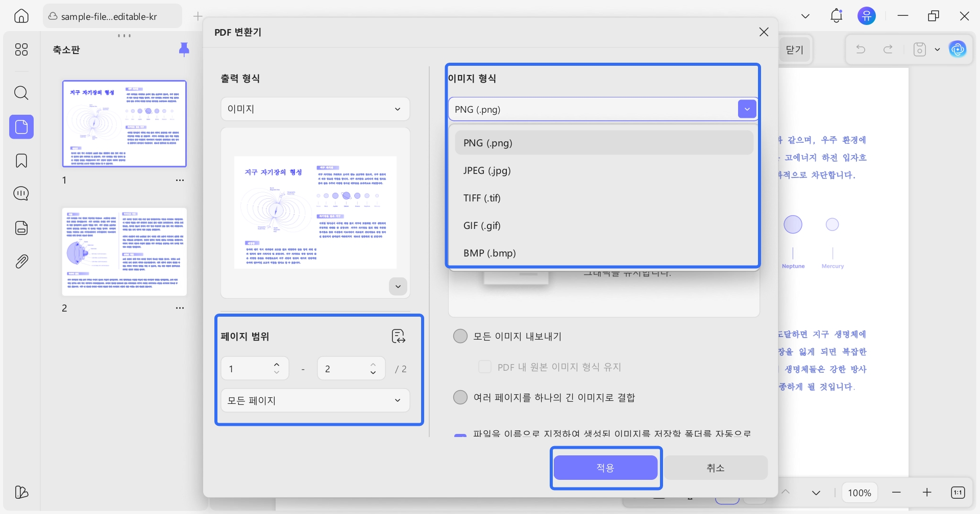Check PDF 내 원본 이미지 형식 유지
The width and height of the screenshot is (980, 514).
(x=485, y=367)
